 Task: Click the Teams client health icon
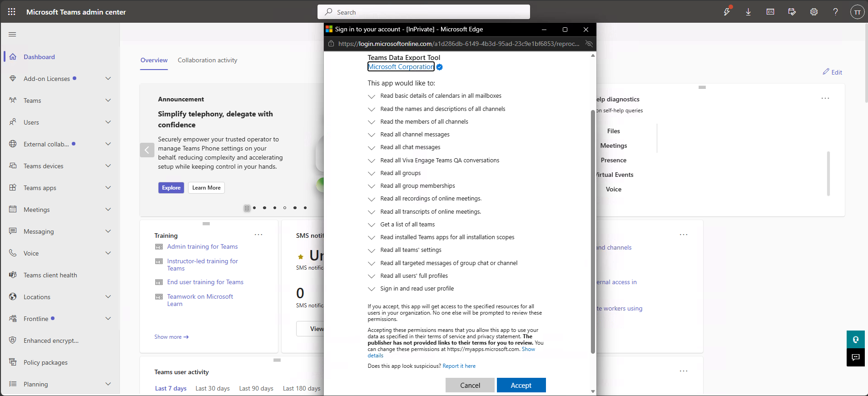tap(13, 275)
